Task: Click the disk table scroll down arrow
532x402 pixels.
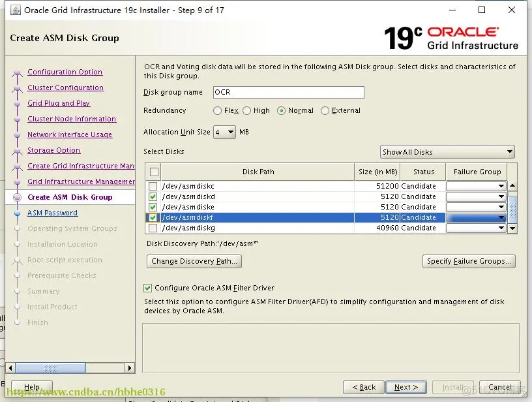Action: 512,228
